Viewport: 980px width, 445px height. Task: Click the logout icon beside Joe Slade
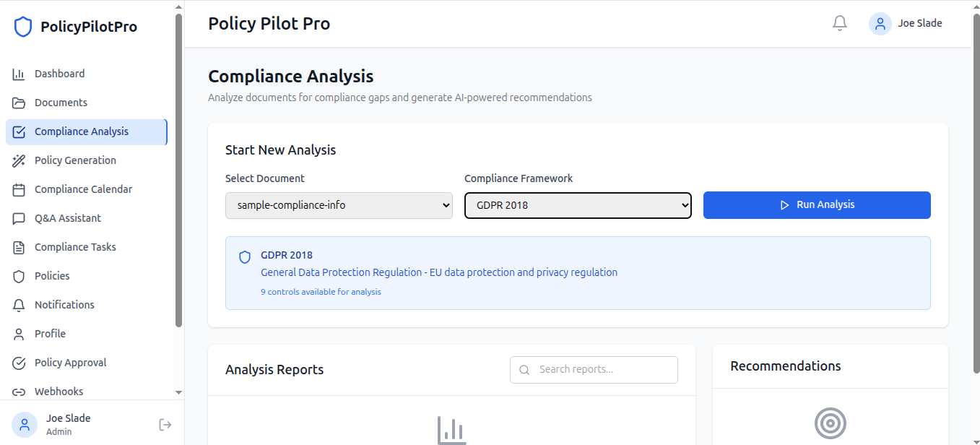tap(165, 425)
